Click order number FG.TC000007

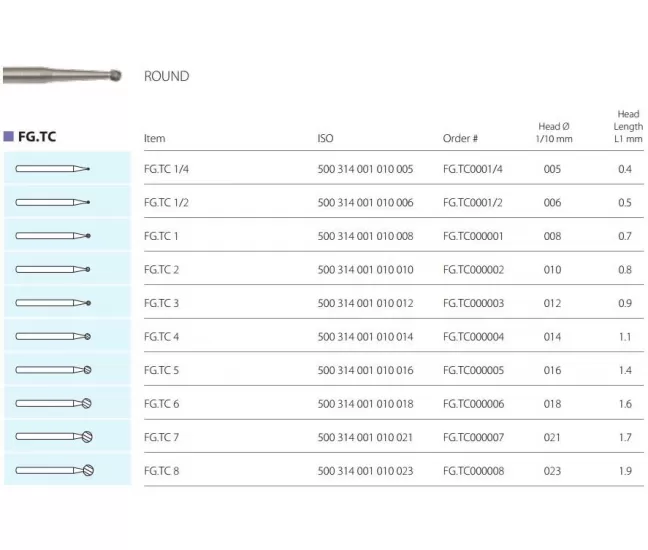click(x=473, y=437)
